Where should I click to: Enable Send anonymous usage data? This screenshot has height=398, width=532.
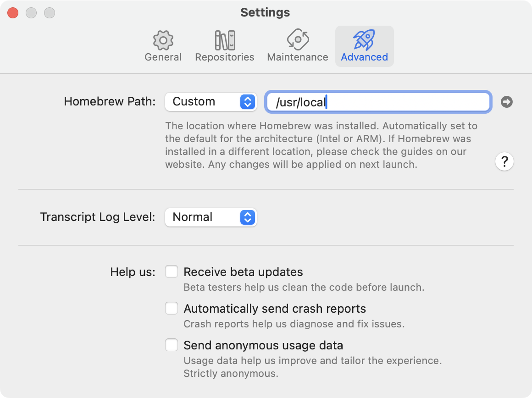172,345
